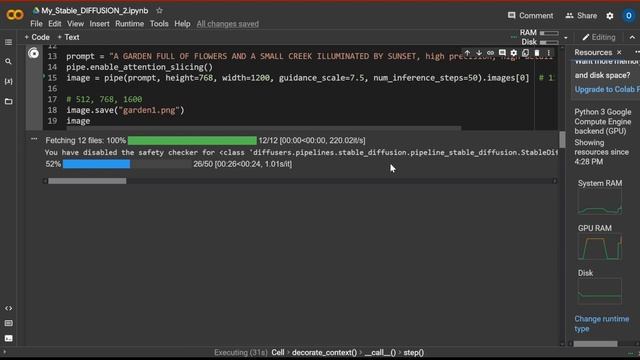Click the notebook title My_Stable_DIFFUSION_2.ipynb
The height and width of the screenshot is (360, 640).
pyautogui.click(x=94, y=11)
